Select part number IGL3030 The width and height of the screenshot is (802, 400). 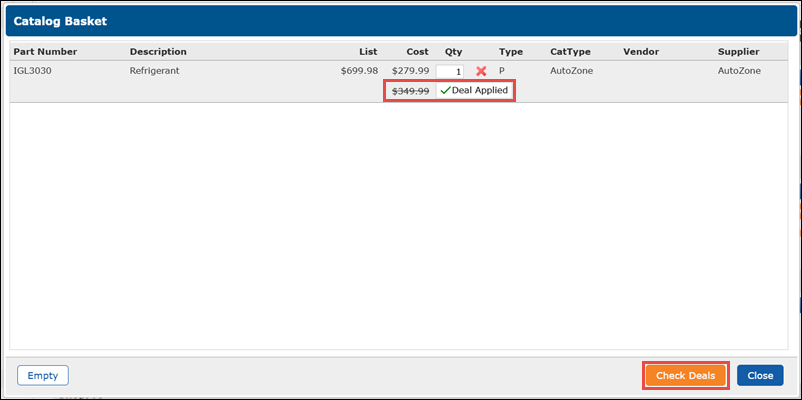click(x=36, y=72)
